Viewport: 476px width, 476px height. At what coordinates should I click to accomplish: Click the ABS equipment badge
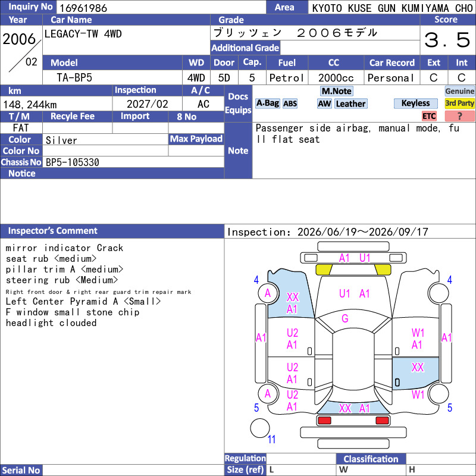click(290, 104)
